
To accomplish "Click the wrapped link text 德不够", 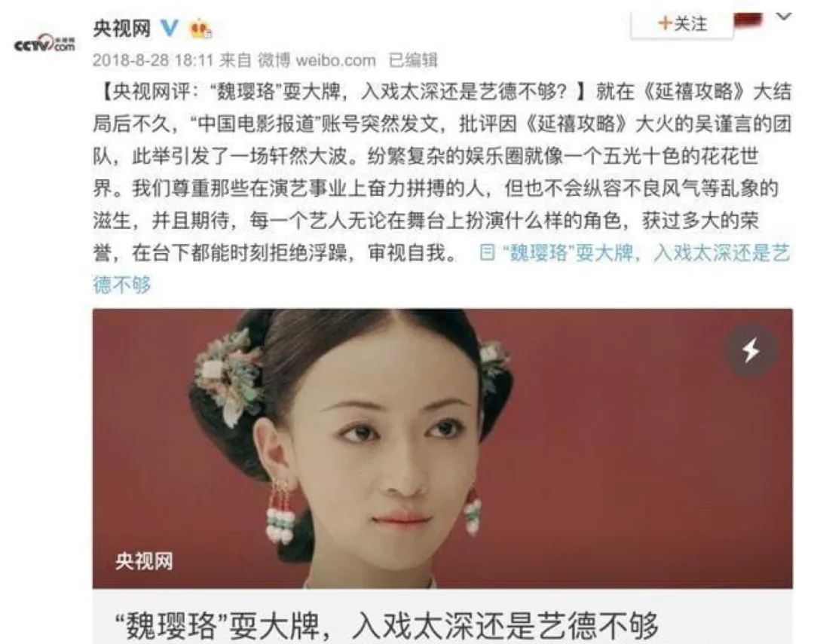I will 122,285.
